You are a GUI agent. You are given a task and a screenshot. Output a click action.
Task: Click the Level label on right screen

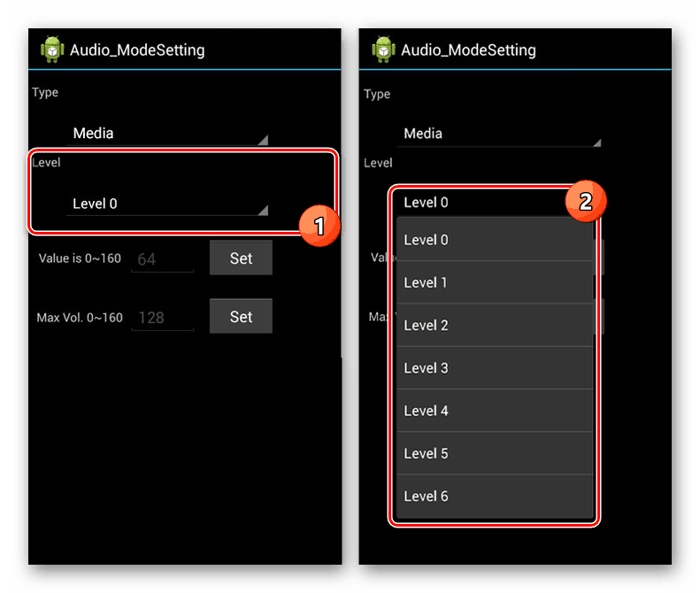tap(378, 163)
